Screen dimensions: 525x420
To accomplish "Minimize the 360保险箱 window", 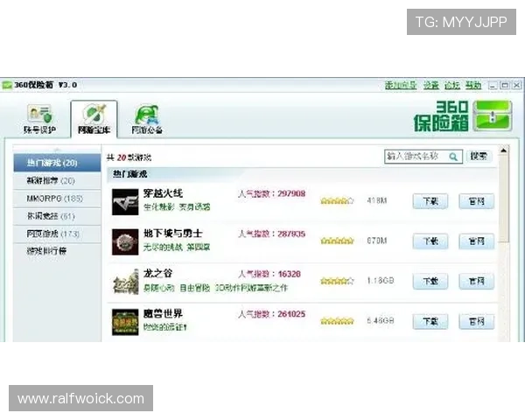I will pyautogui.click(x=493, y=86).
